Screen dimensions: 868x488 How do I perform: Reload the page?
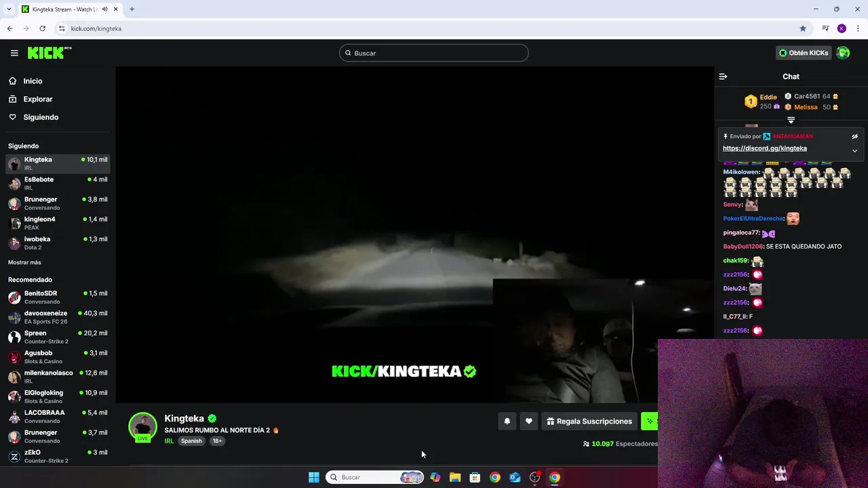tap(42, 28)
